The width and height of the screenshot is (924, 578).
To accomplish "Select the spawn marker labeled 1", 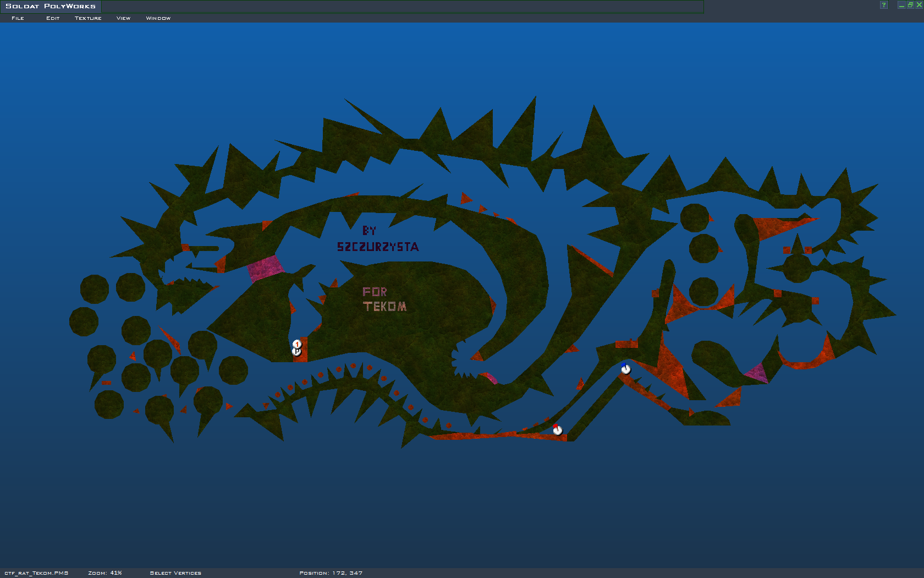I will [x=297, y=343].
